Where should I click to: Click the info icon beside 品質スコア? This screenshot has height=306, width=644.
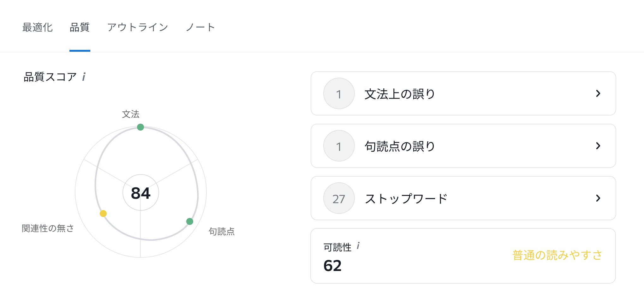(x=84, y=77)
